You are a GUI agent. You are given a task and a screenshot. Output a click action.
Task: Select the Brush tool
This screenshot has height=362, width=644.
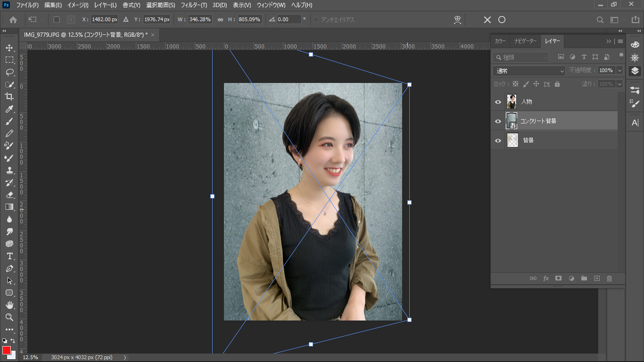point(9,121)
